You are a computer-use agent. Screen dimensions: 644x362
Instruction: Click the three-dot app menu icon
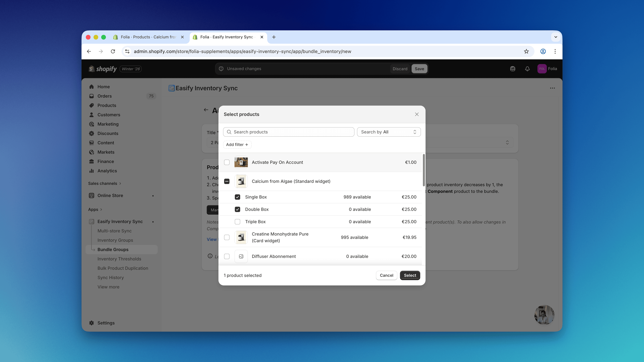[552, 88]
